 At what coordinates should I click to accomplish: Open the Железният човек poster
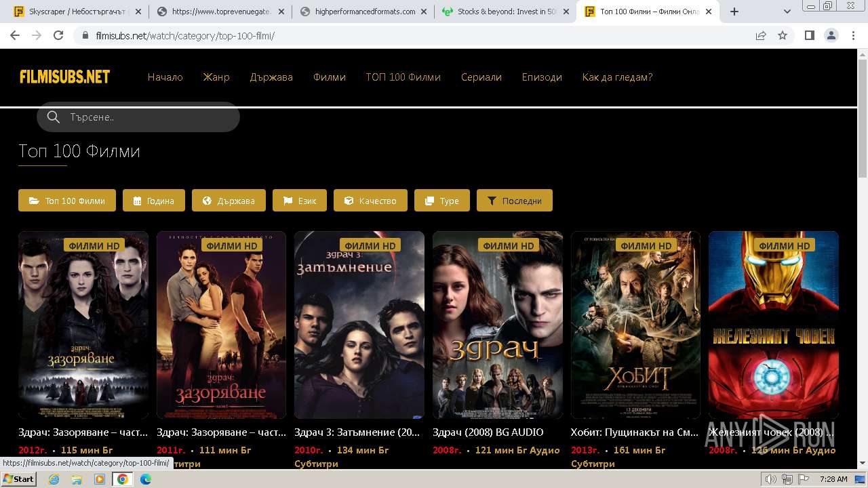pyautogui.click(x=774, y=325)
